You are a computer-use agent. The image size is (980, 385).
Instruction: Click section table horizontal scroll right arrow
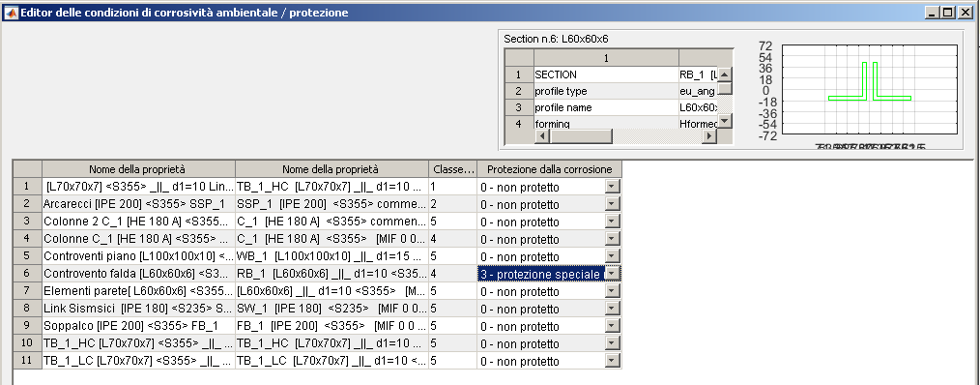(x=710, y=135)
